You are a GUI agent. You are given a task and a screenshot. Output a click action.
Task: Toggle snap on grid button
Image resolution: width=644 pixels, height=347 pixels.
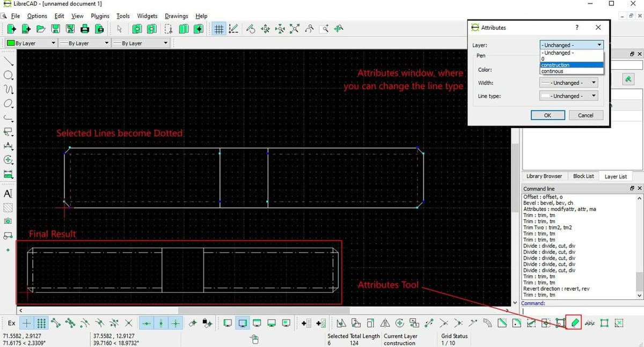coord(41,323)
